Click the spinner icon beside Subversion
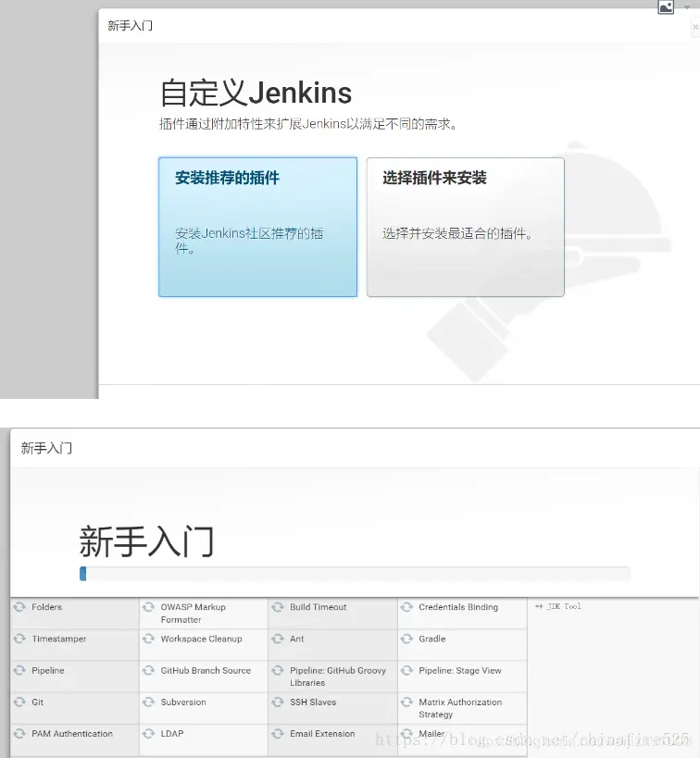 pos(148,702)
